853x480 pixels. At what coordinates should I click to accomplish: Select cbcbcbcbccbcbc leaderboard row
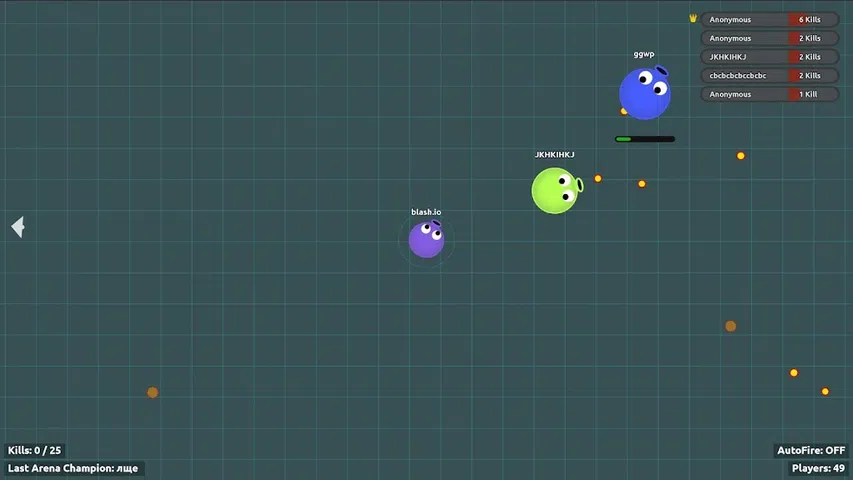(x=768, y=75)
